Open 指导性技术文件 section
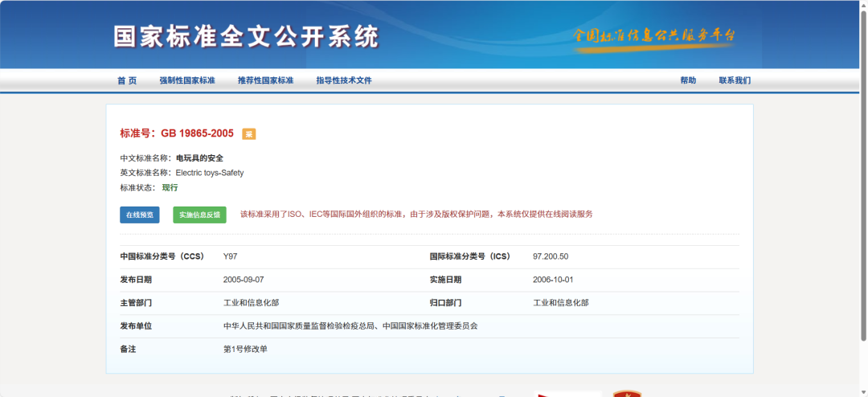Viewport: 868px width, 397px height. click(344, 80)
